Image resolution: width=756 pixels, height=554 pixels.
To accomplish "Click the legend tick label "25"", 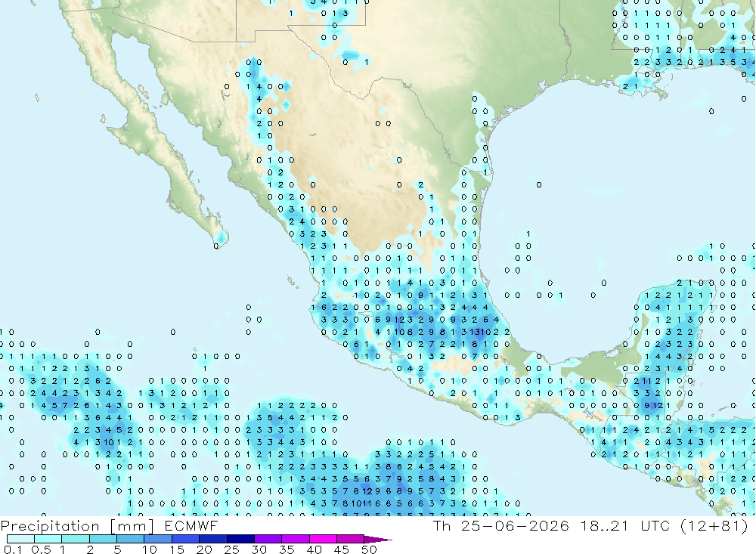I will pos(232,549).
